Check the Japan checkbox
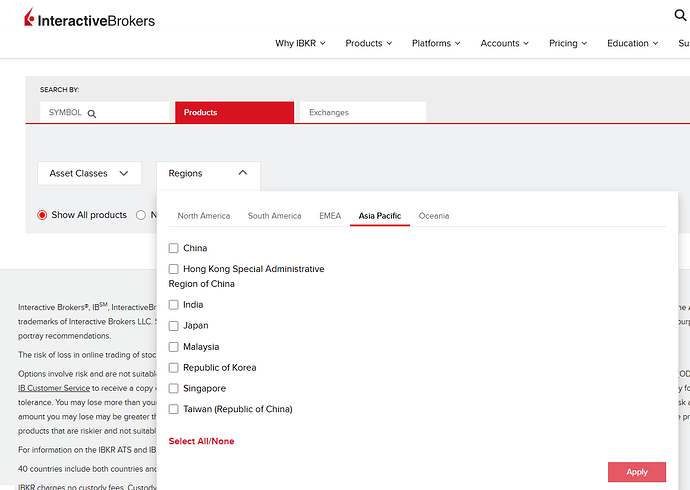Viewport: 690px width, 490px height. tap(173, 326)
